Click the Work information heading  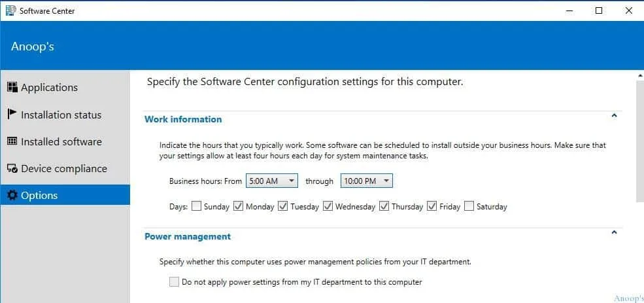(x=183, y=119)
